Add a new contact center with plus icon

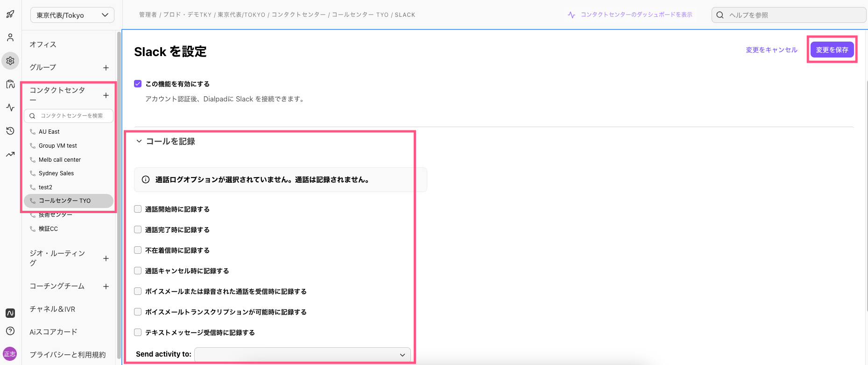106,95
